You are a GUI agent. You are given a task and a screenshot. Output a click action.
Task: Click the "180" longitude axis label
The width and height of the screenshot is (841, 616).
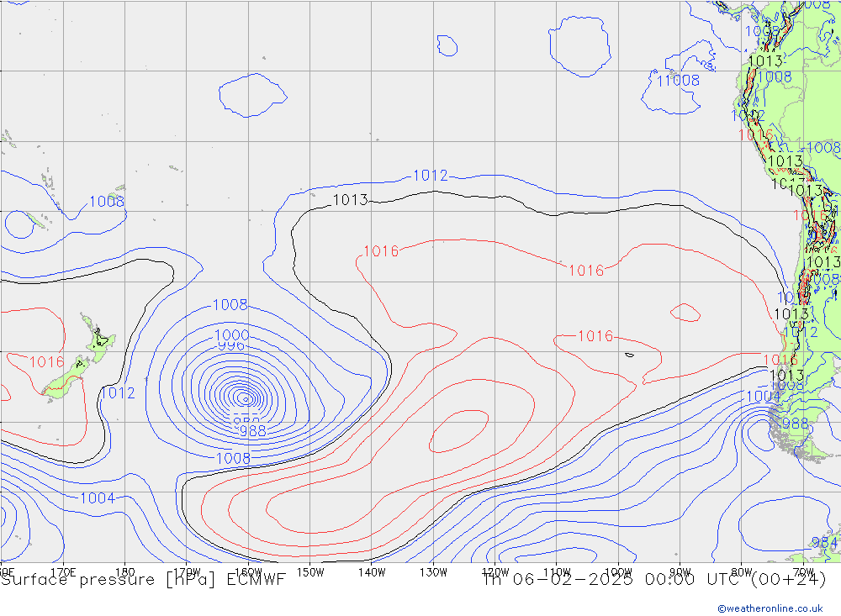pos(125,572)
